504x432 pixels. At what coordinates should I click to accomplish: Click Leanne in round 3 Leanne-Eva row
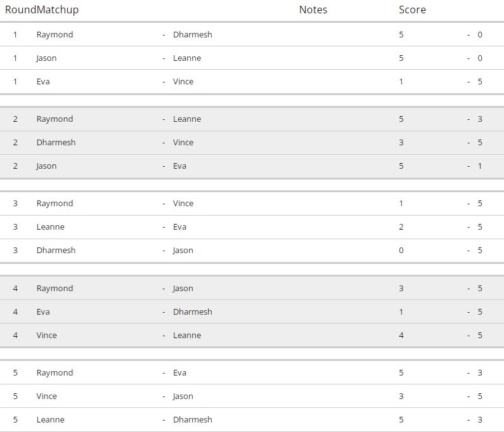point(51,226)
